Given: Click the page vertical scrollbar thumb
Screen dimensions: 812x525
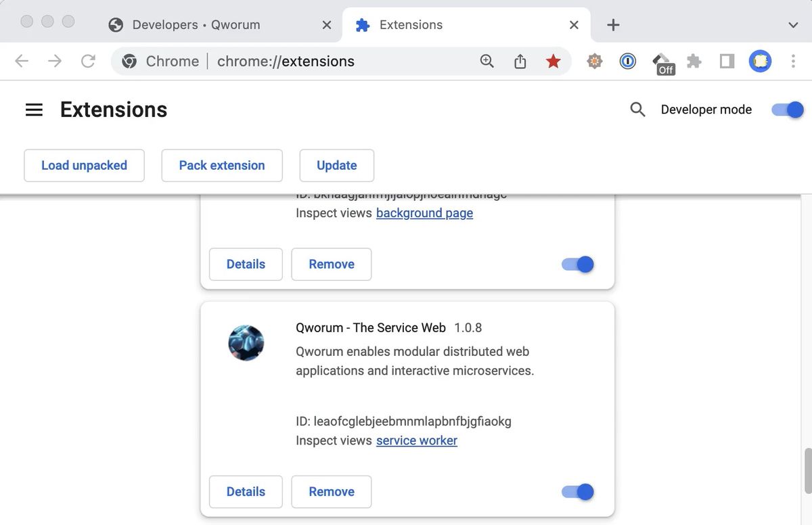Looking at the screenshot, I should click(x=807, y=471).
